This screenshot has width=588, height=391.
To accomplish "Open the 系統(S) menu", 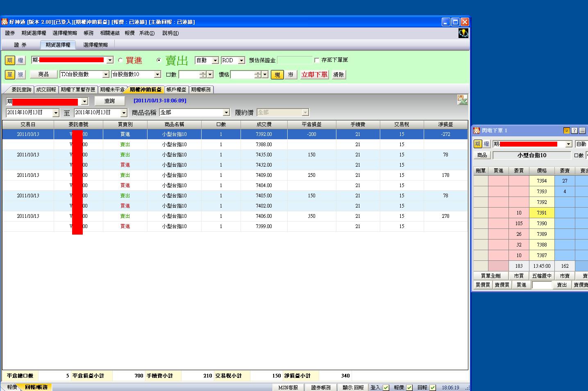I will tap(147, 33).
